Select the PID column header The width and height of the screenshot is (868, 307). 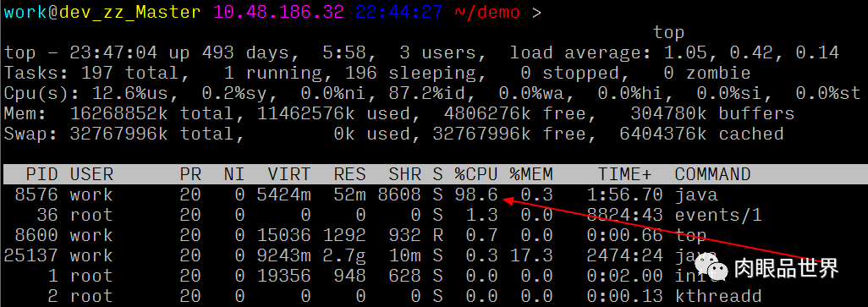41,174
